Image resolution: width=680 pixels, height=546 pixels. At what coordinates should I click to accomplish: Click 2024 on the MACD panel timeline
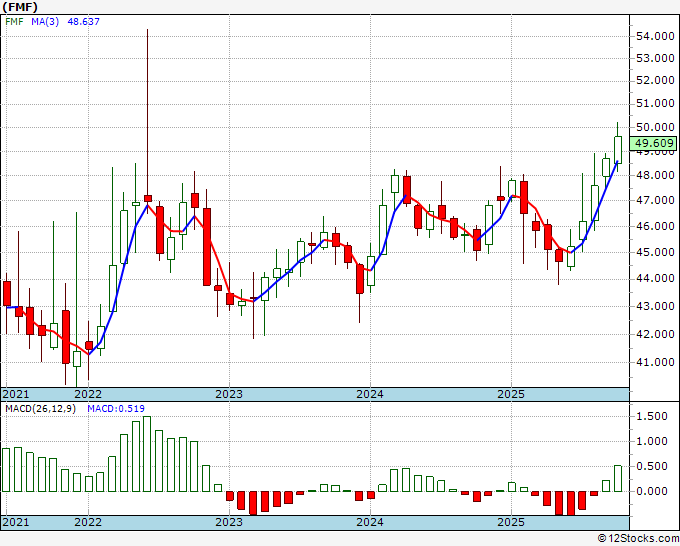point(370,522)
